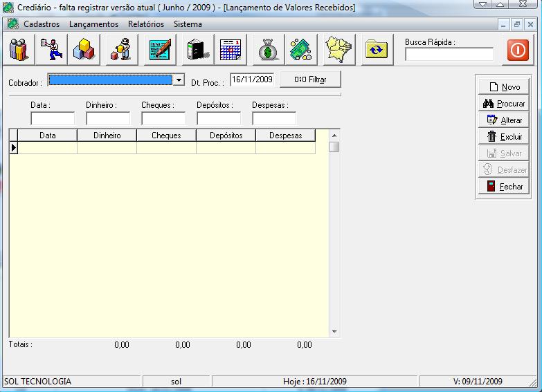This screenshot has width=542, height=392.
Task: Open the Lançamentos menu
Action: point(93,24)
